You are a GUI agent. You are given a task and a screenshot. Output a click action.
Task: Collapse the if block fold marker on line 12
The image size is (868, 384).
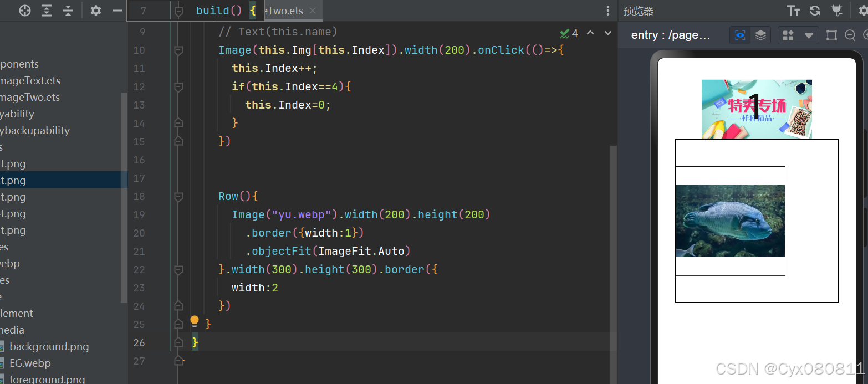coord(178,86)
